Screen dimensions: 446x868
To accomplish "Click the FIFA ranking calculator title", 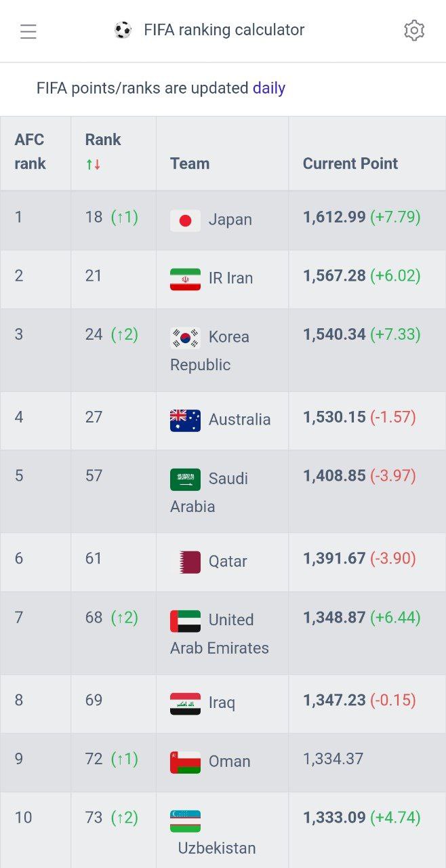I will tap(223, 30).
